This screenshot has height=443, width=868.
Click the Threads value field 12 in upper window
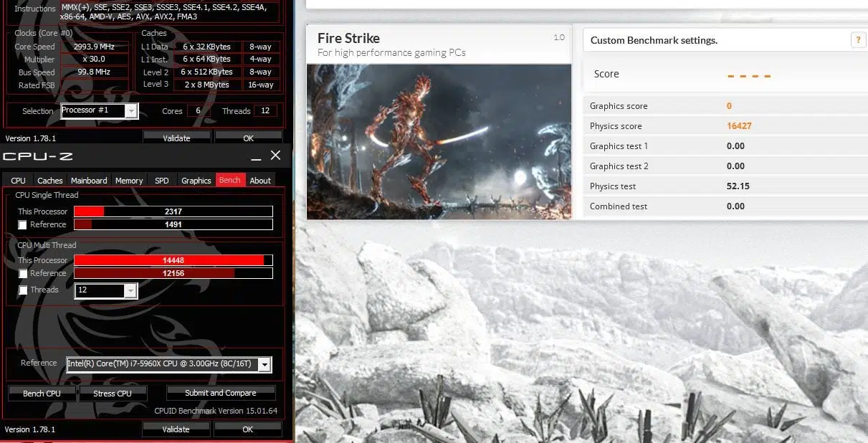pyautogui.click(x=265, y=111)
